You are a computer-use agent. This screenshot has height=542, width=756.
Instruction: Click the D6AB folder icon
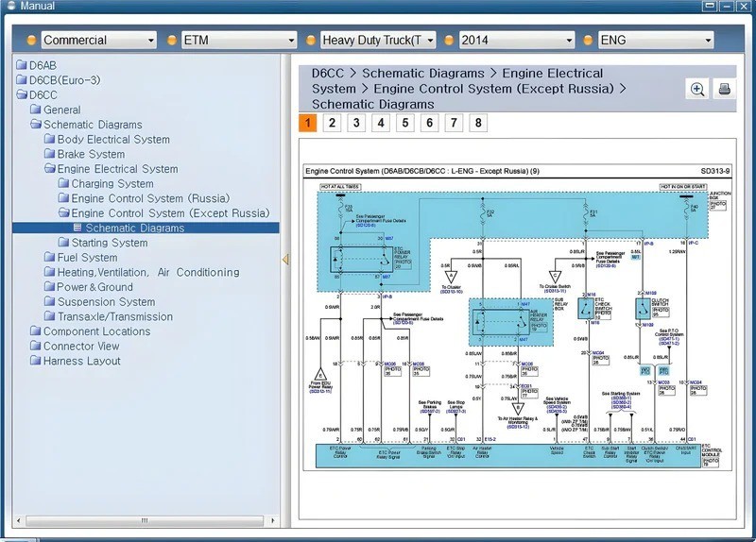pyautogui.click(x=21, y=65)
